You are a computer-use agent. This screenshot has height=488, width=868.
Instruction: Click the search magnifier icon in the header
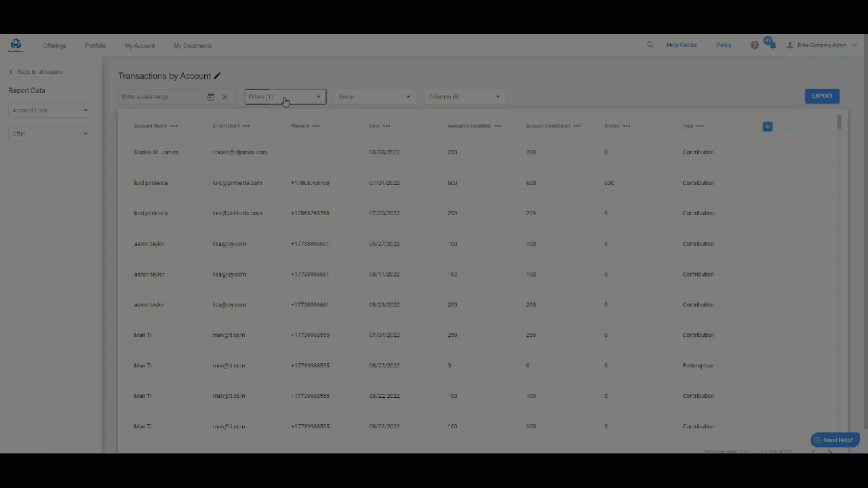point(650,45)
